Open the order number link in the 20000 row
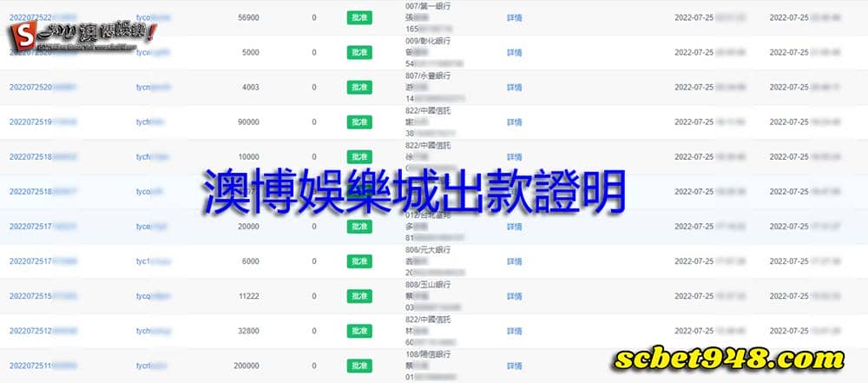The width and height of the screenshot is (868, 383). click(x=43, y=227)
